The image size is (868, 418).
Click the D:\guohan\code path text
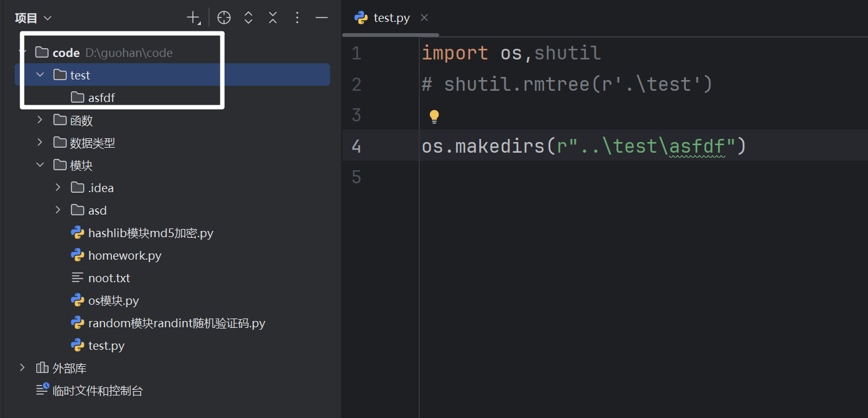(129, 53)
